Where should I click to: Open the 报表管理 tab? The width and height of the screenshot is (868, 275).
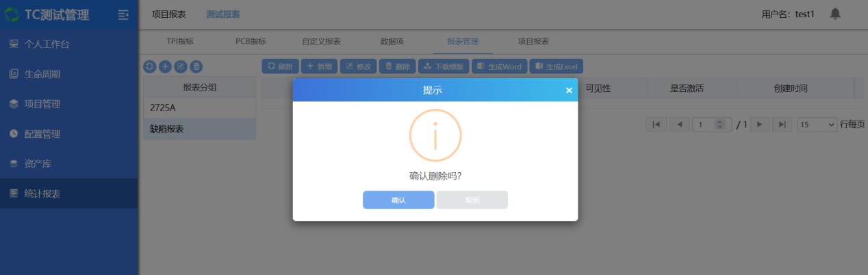click(x=463, y=41)
